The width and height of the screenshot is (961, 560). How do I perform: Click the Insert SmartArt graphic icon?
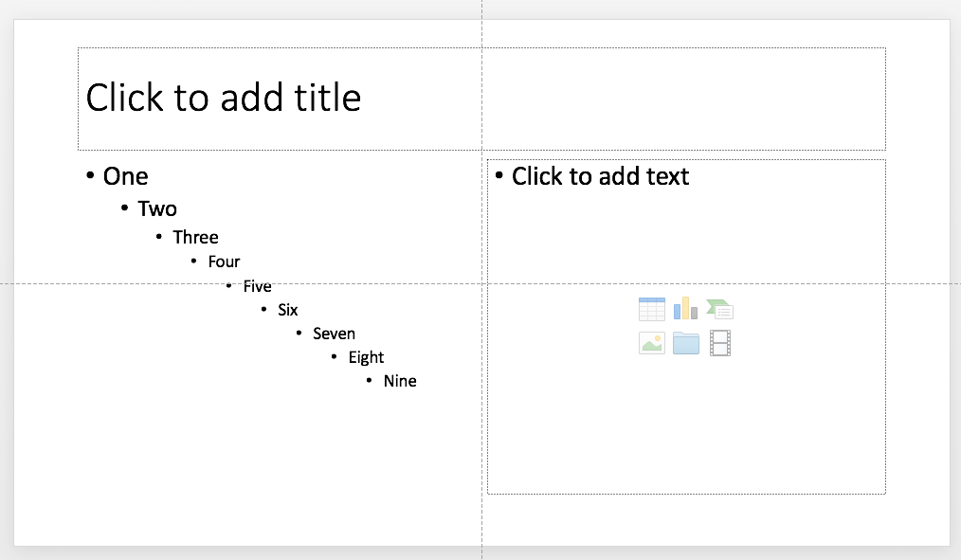[720, 309]
